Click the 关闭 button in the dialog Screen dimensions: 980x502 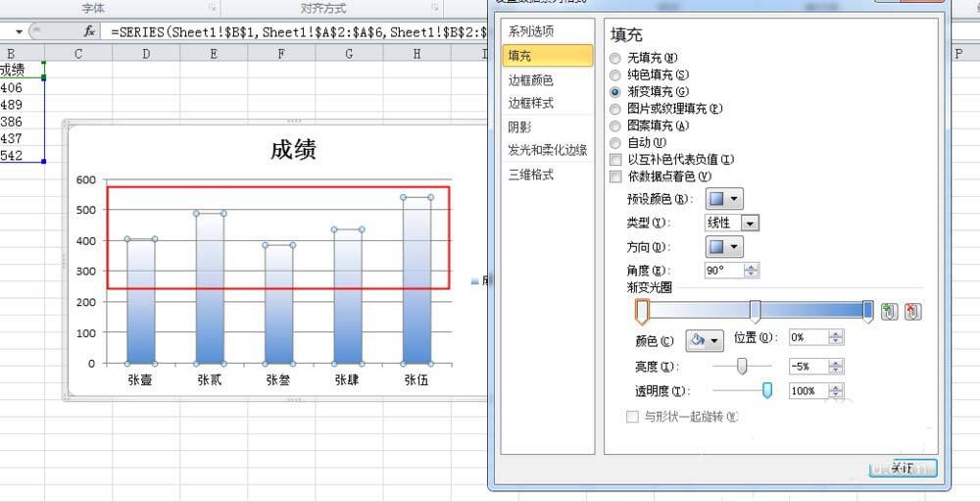point(904,469)
